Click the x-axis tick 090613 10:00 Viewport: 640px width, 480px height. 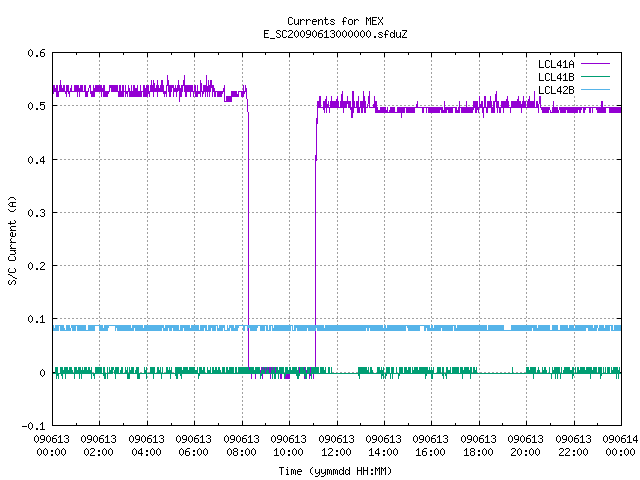(x=289, y=446)
